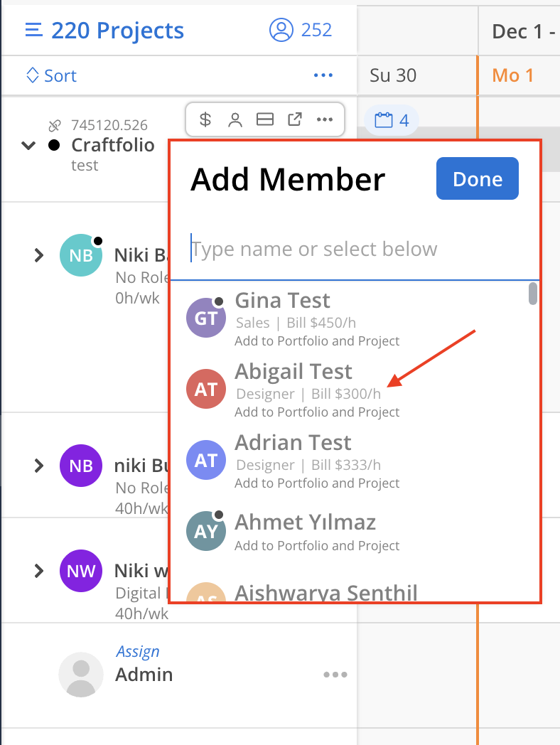The width and height of the screenshot is (560, 745).
Task: Expand the Niki Ba member row
Action: (x=39, y=254)
